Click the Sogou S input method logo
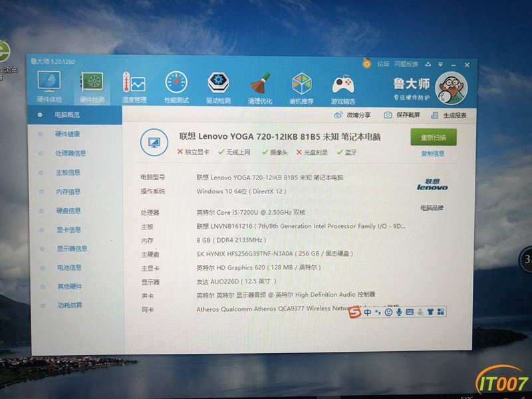532x399 pixels. point(355,312)
